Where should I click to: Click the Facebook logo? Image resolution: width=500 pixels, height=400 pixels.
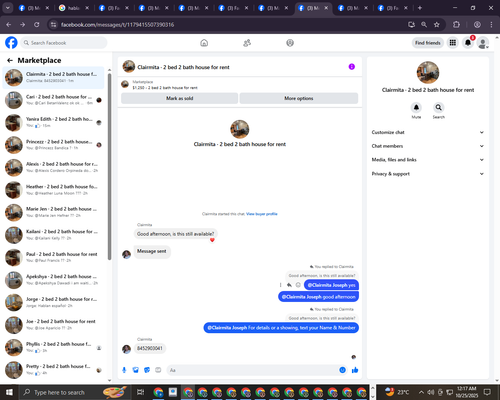pos(11,43)
